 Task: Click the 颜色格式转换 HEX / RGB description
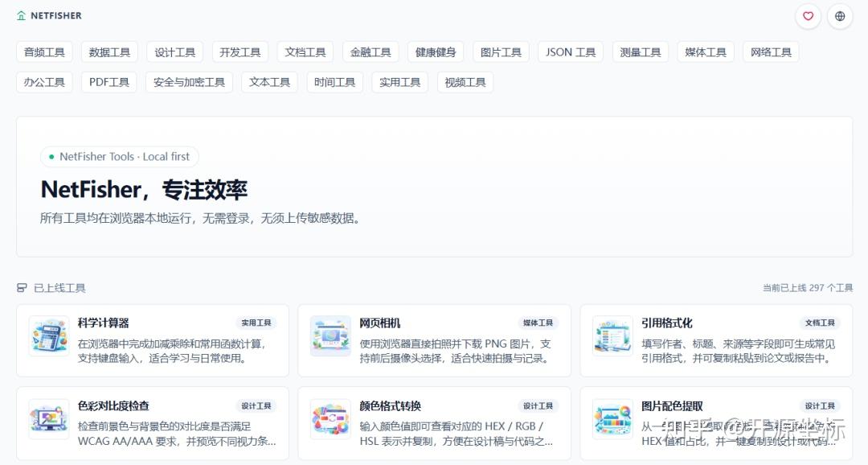457,434
